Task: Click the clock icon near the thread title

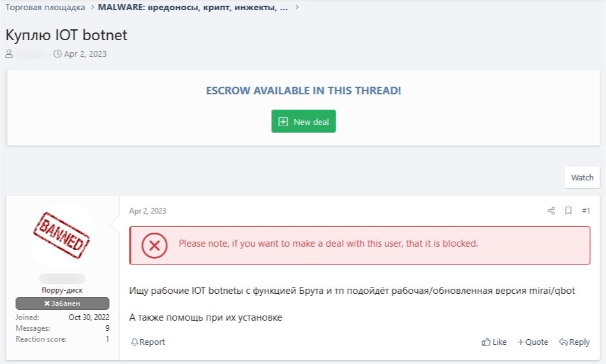Action: click(58, 54)
